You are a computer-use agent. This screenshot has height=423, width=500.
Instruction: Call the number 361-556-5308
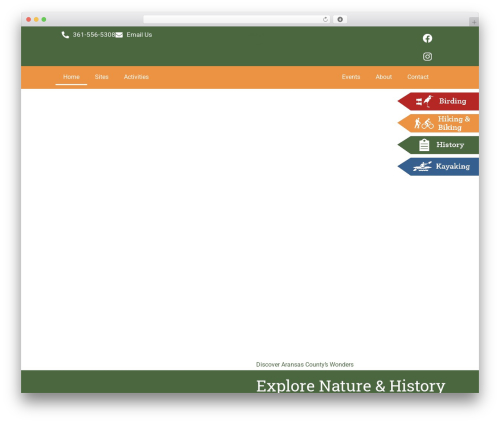94,35
